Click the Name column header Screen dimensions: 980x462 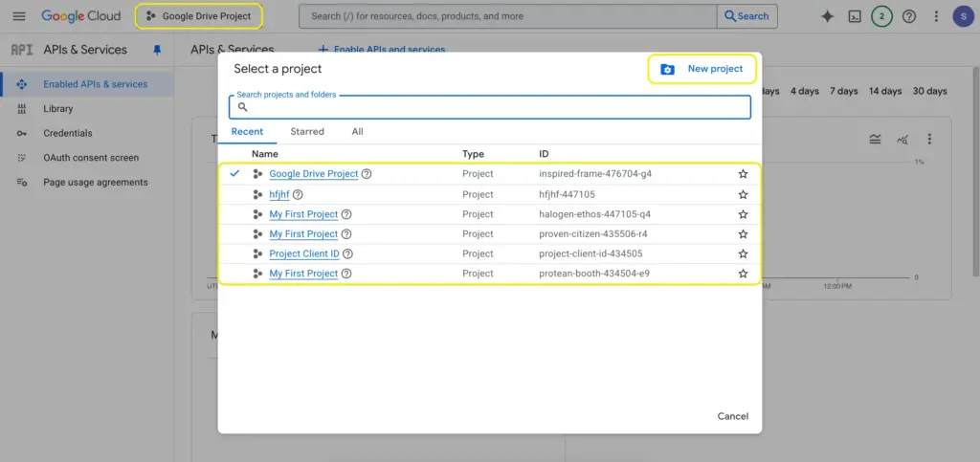pyautogui.click(x=265, y=154)
